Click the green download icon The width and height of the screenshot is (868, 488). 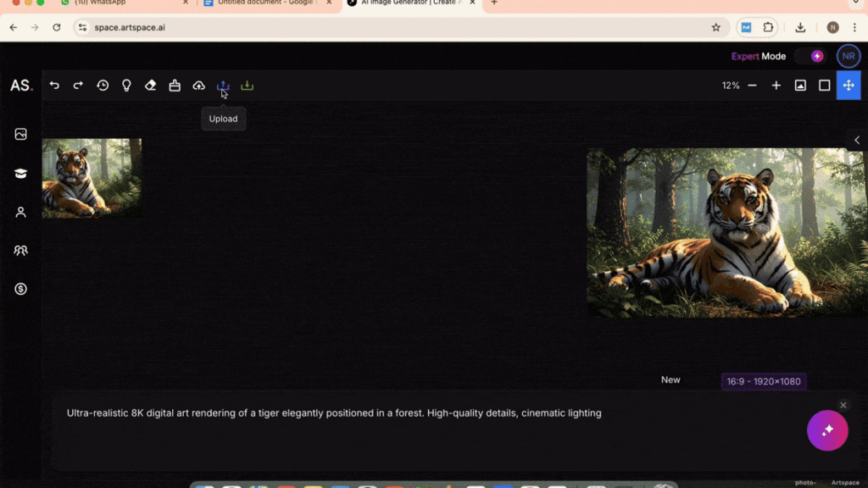pyautogui.click(x=247, y=86)
